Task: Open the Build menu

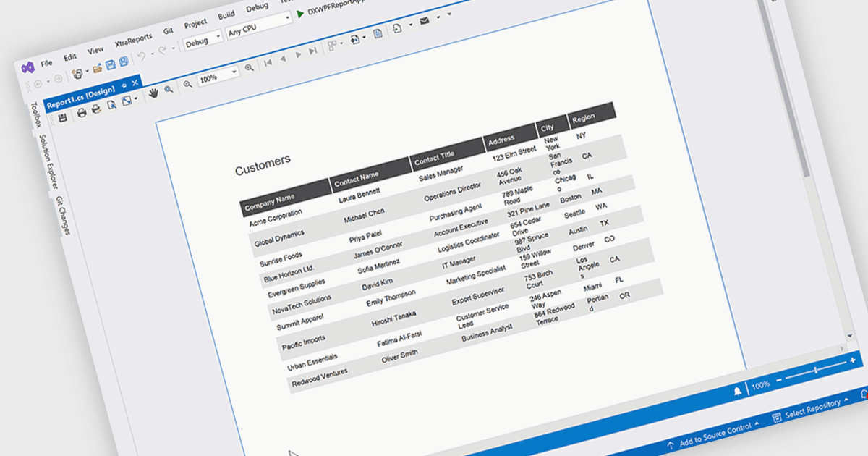Action: (x=226, y=15)
